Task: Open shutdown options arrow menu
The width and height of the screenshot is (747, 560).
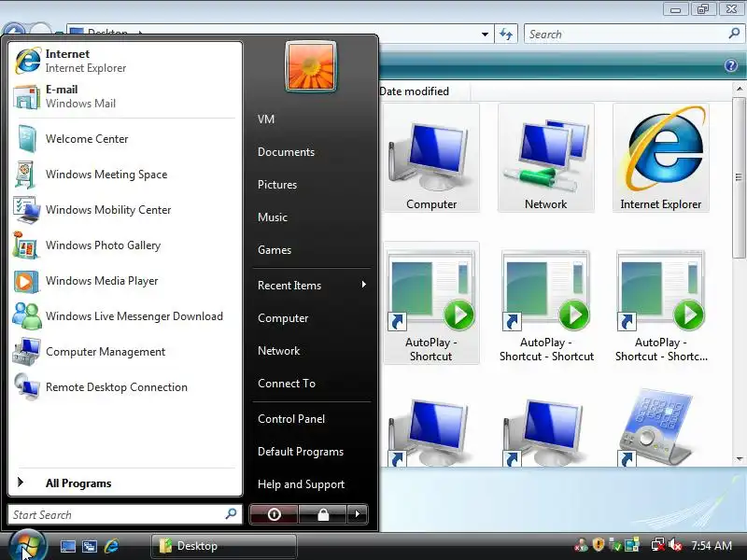Action: (x=358, y=514)
